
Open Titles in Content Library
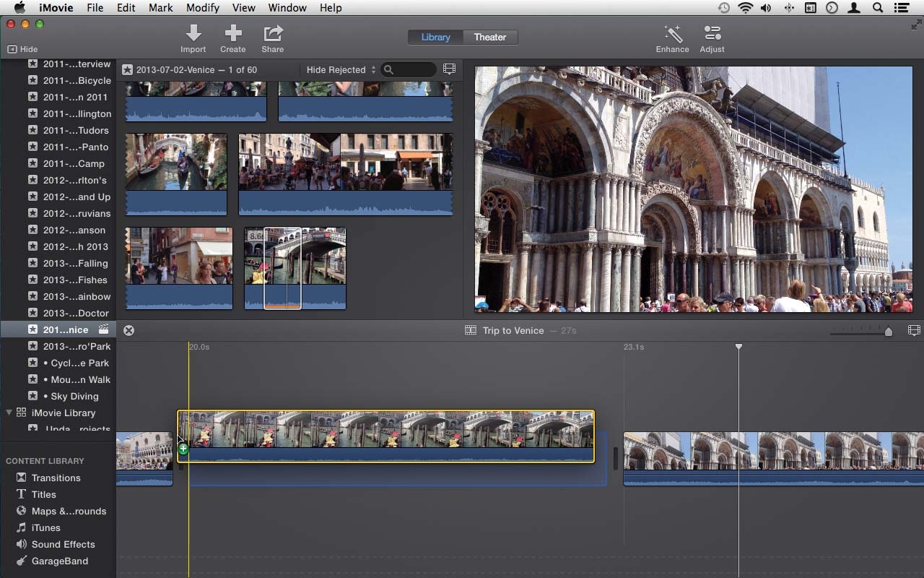tap(43, 494)
